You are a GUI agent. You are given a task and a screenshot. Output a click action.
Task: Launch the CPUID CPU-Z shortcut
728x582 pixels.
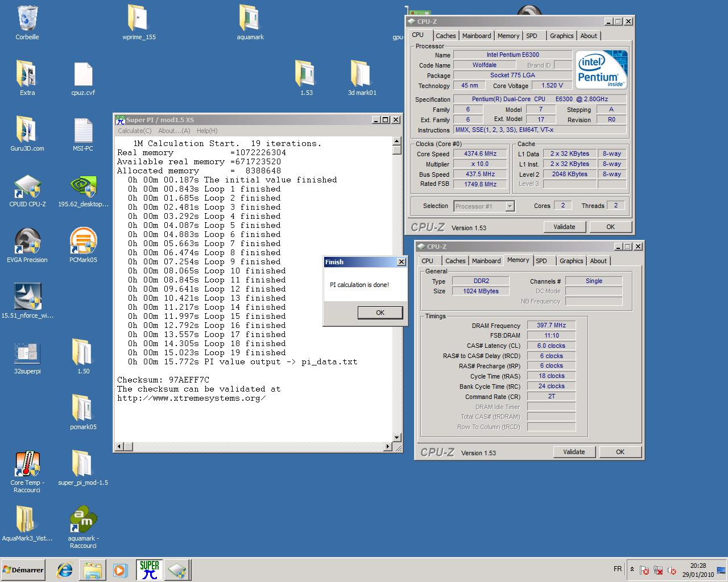tap(27, 186)
